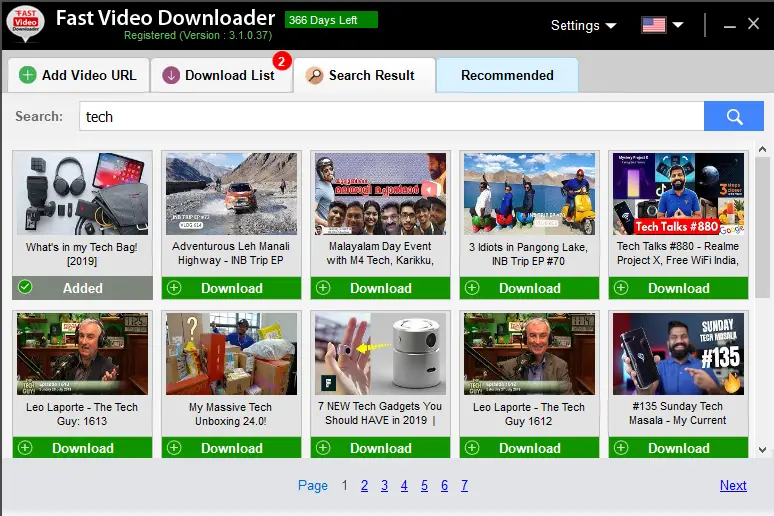Open Leo Laporte Guy: 1613 thumbnail

[x=82, y=354]
